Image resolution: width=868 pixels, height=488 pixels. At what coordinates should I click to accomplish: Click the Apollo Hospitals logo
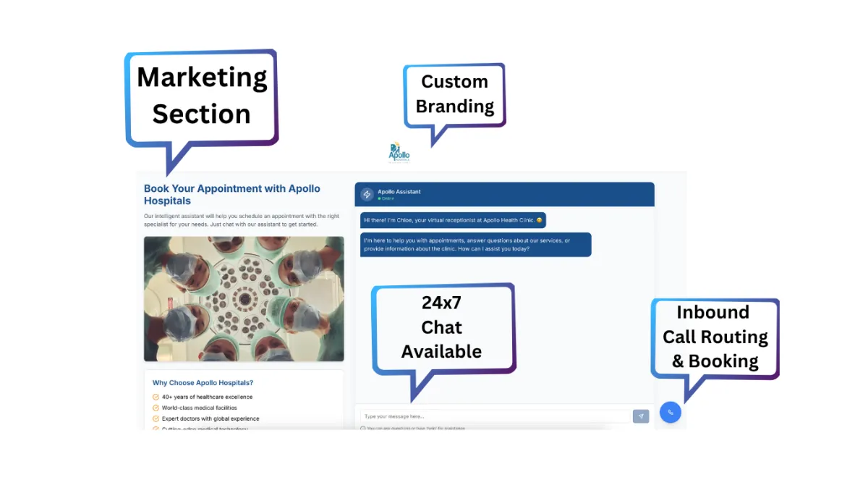coord(399,153)
